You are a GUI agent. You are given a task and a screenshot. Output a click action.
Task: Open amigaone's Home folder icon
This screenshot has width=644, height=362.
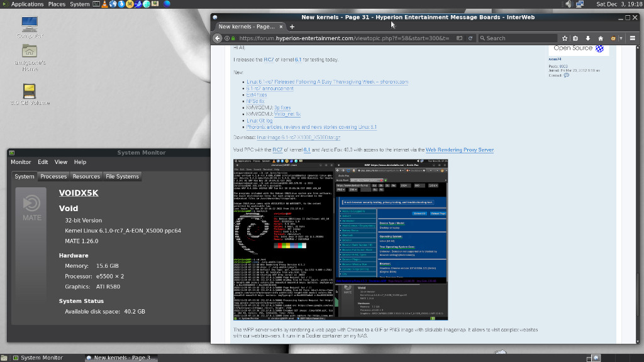coord(30,58)
